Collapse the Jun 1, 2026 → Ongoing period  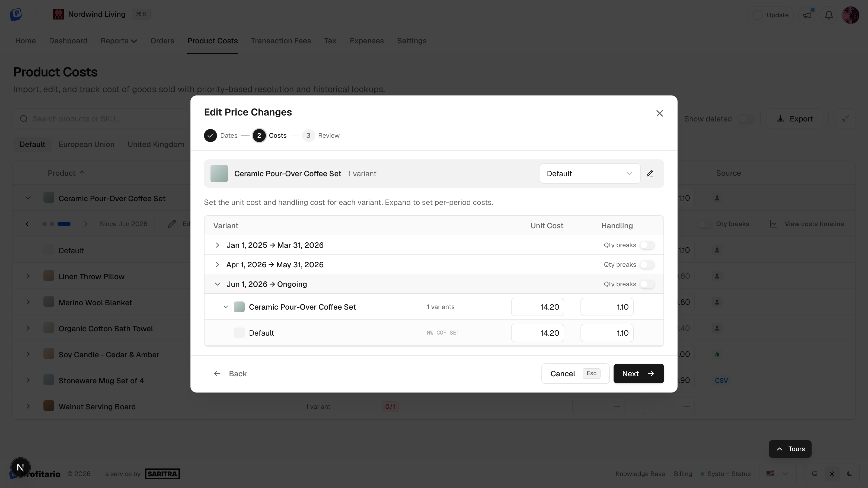coord(217,284)
